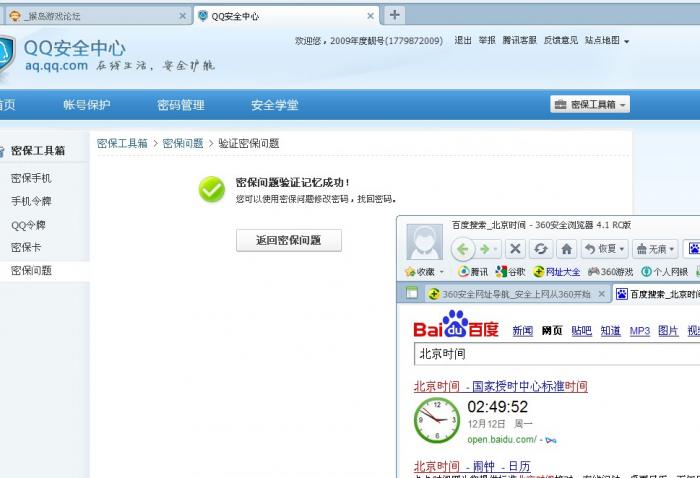Open the 腾讯客服 link
The width and height of the screenshot is (700, 478).
520,40
